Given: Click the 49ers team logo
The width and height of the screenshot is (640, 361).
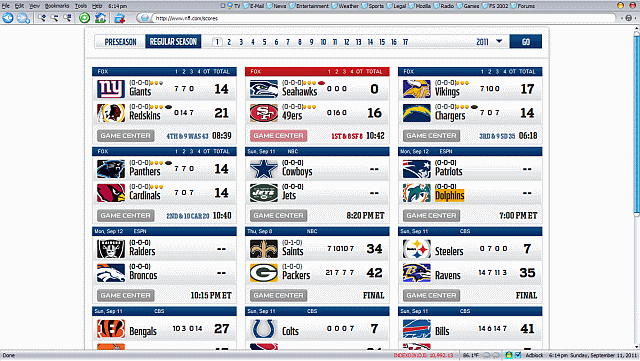Looking at the screenshot, I should point(264,113).
